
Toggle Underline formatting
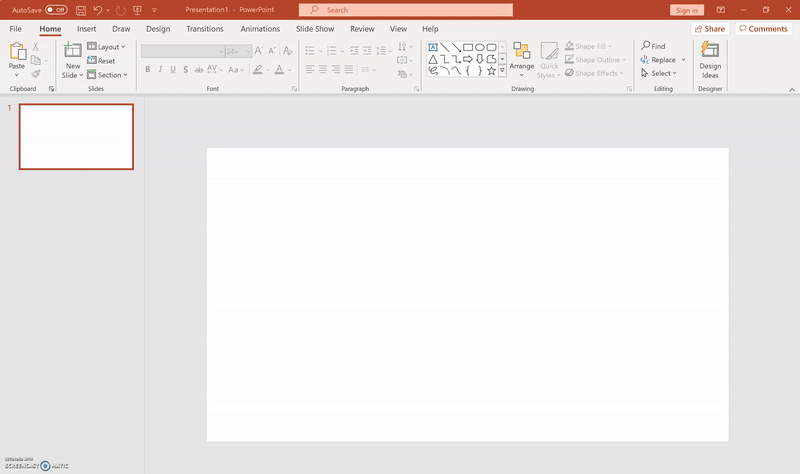click(173, 69)
